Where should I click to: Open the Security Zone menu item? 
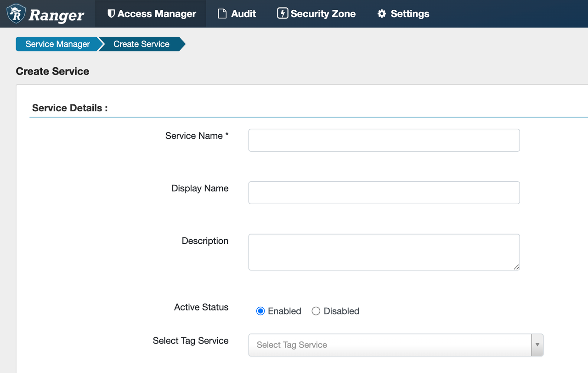tap(323, 14)
